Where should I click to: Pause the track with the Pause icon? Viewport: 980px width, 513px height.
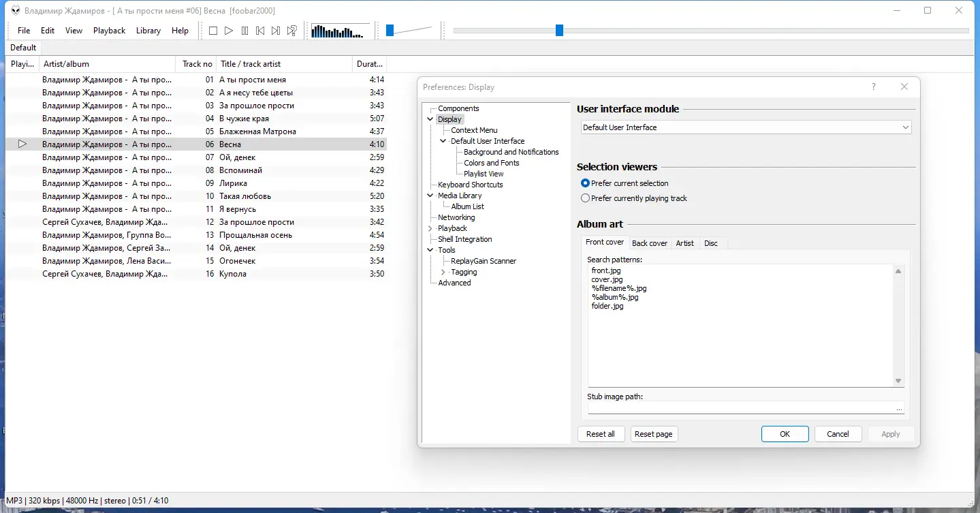pos(244,31)
